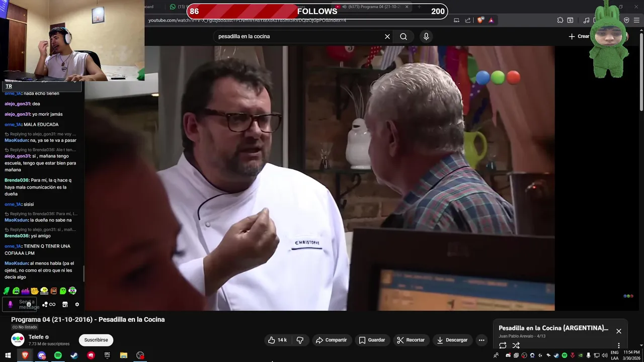
Task: Switch to the WhatsApp browser tab
Action: click(178, 7)
